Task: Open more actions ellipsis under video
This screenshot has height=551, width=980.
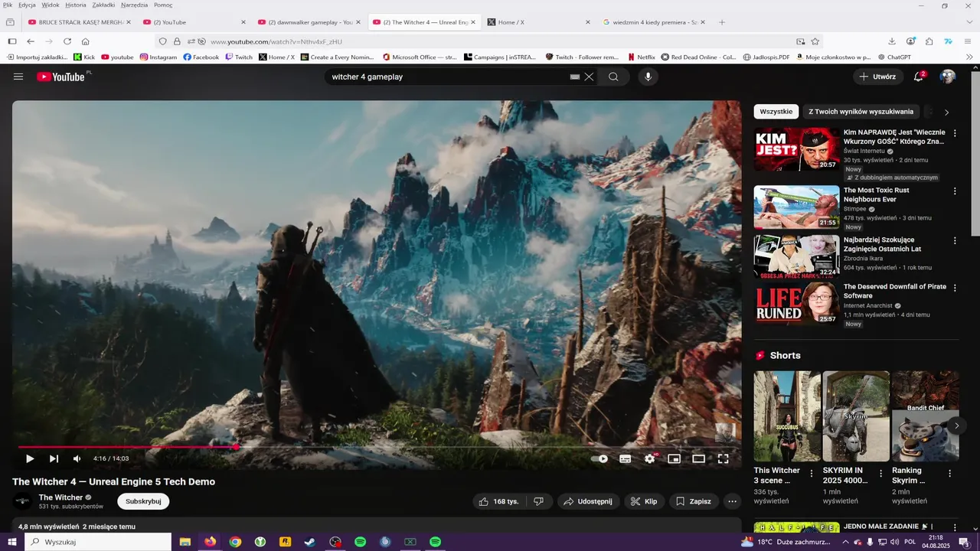Action: [733, 501]
